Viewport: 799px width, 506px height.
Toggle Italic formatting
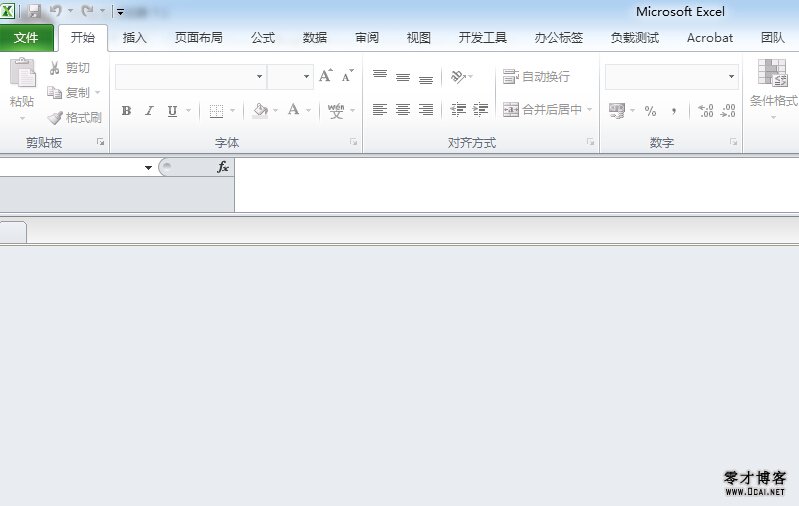[149, 111]
